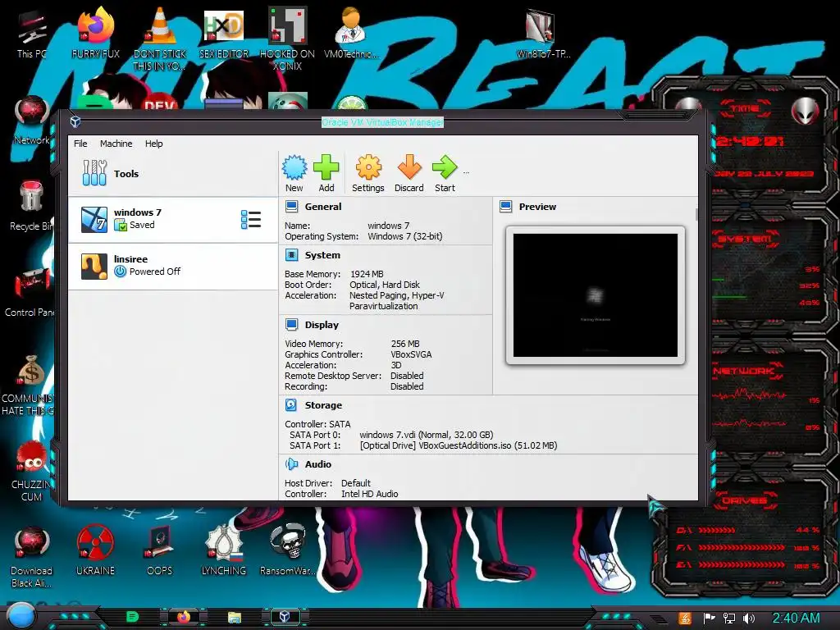The height and width of the screenshot is (630, 840).
Task: Click the details pane vertical scrollbar
Action: click(x=696, y=214)
